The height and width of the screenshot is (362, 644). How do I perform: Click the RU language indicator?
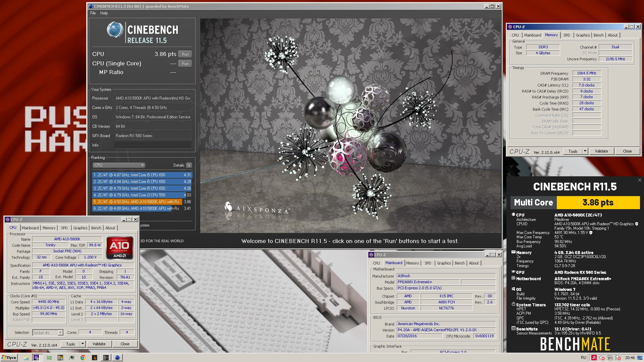pyautogui.click(x=583, y=358)
